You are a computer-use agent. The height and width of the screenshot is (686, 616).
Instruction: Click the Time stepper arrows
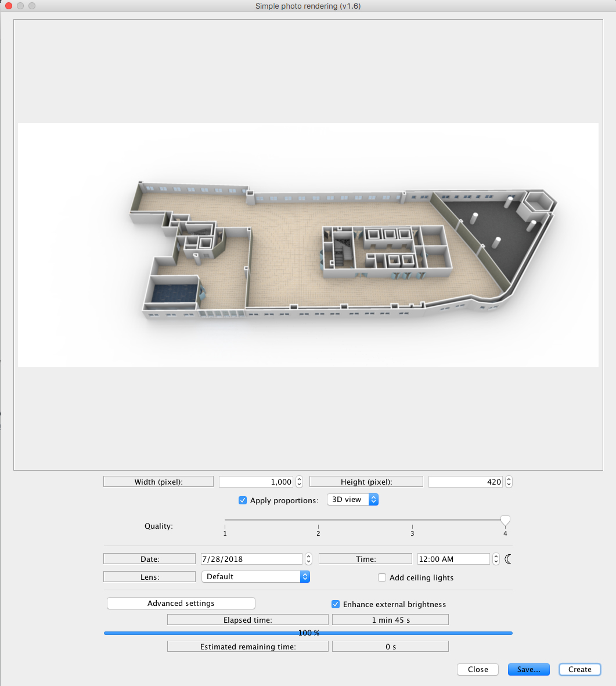pos(496,559)
